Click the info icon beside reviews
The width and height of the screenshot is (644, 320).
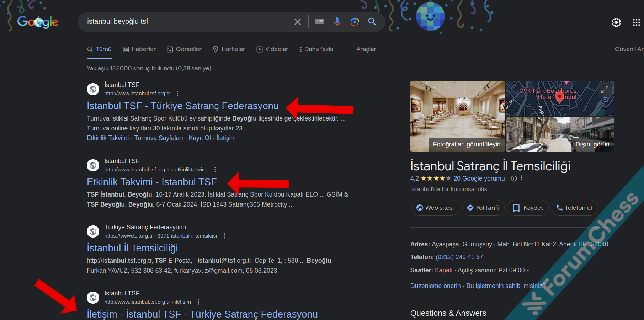[514, 178]
